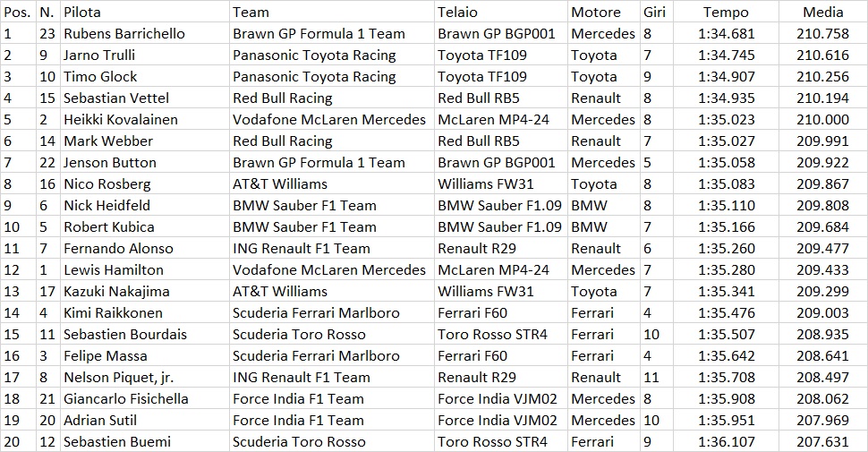The width and height of the screenshot is (868, 452).
Task: Select the Kimi Raikkonen cell
Action: pyautogui.click(x=145, y=313)
